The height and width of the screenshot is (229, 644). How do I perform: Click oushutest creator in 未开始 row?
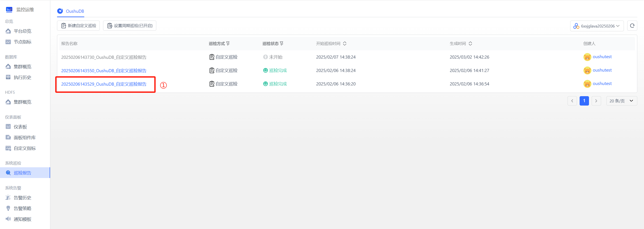click(x=602, y=57)
